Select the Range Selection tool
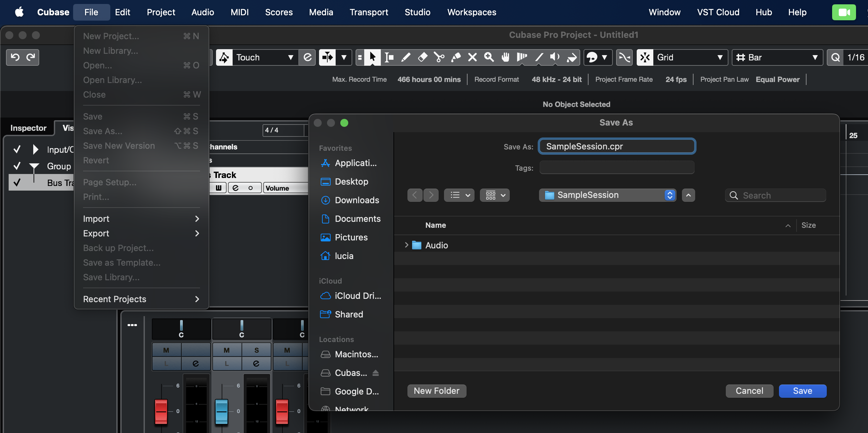The image size is (868, 433). [x=389, y=57]
